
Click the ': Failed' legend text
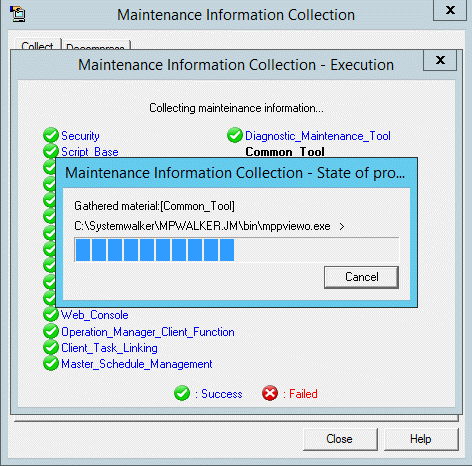pyautogui.click(x=300, y=394)
